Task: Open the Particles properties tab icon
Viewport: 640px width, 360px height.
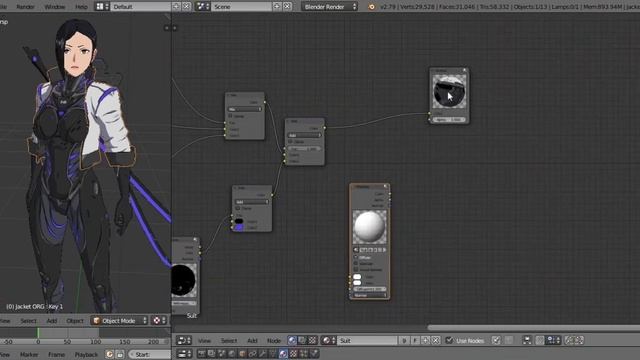Action: pos(304,353)
